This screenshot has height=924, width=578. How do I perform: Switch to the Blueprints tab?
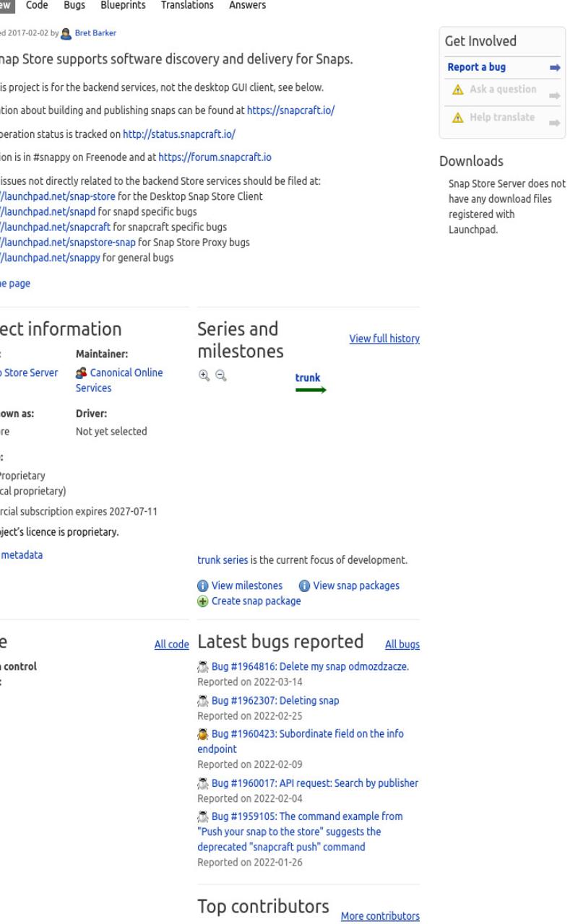(123, 5)
